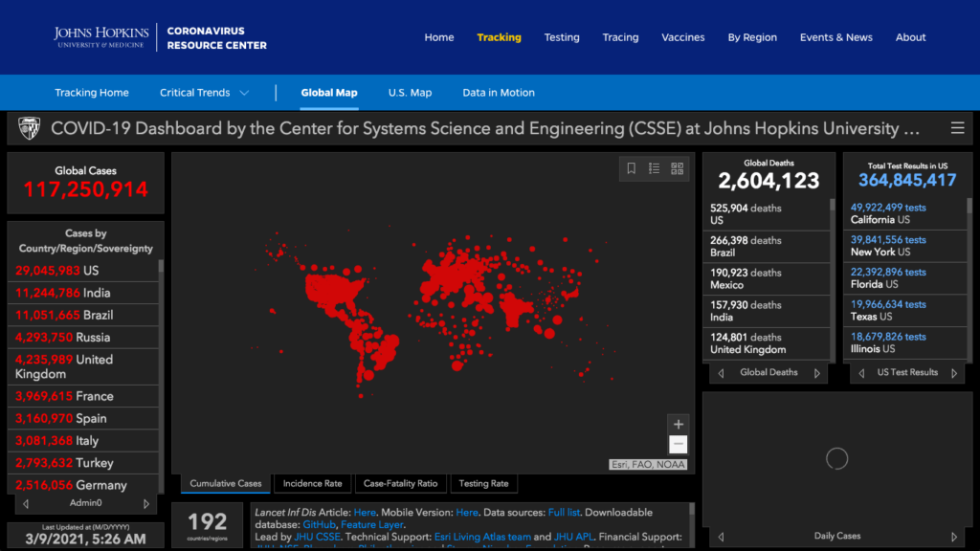Open the Home menu item
Screen dimensions: 980x551
(x=438, y=37)
